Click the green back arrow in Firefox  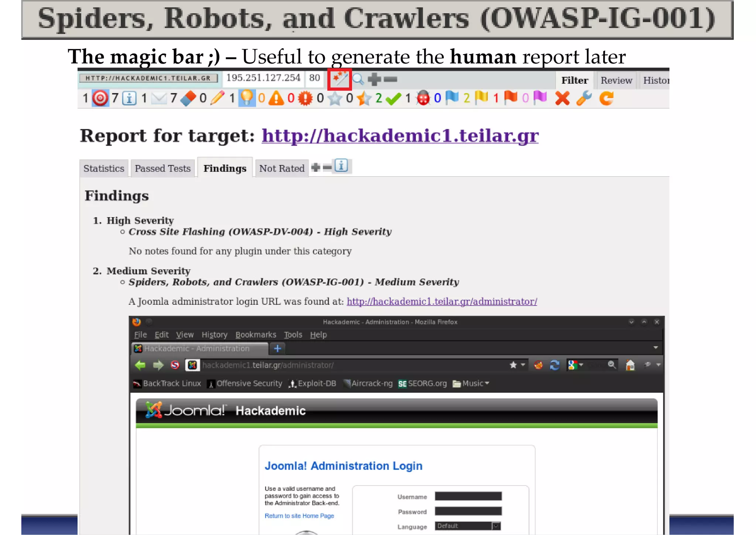point(140,365)
